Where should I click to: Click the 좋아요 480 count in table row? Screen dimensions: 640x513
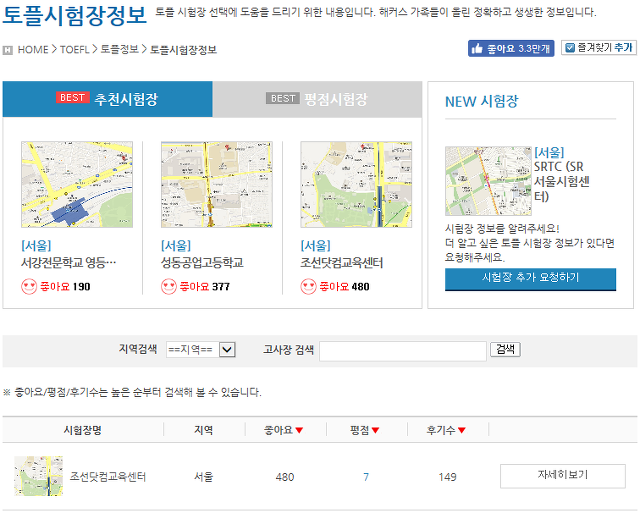coord(284,477)
